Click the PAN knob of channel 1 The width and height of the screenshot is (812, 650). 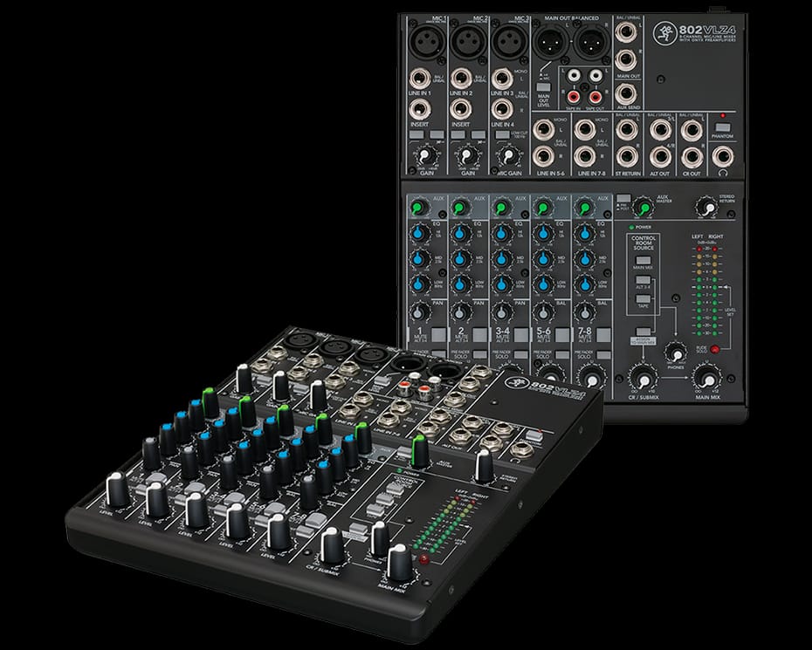coord(419,312)
